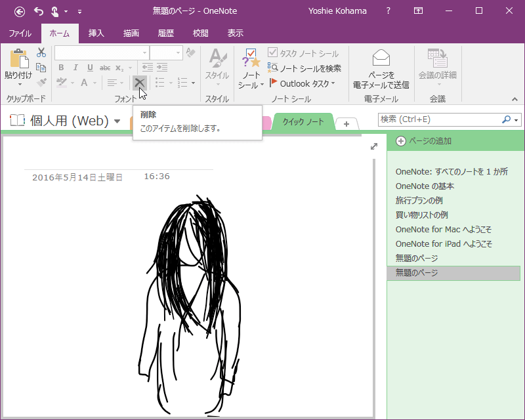
Task: Toggle Subscript formatting
Action: coord(119,68)
